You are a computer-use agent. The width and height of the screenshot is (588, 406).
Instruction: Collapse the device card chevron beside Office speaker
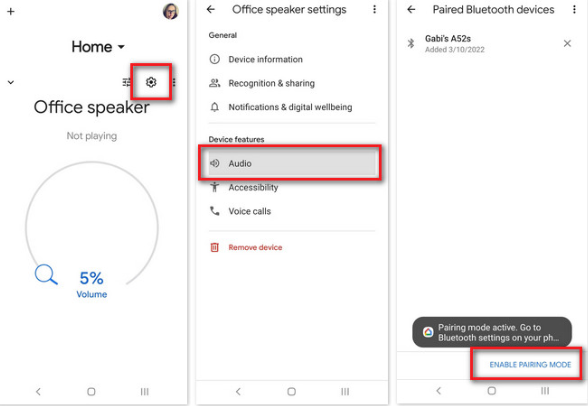[x=11, y=82]
